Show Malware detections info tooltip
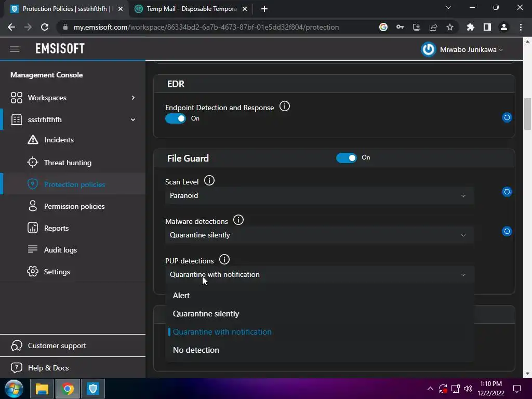Viewport: 532px width, 399px height. click(x=238, y=220)
